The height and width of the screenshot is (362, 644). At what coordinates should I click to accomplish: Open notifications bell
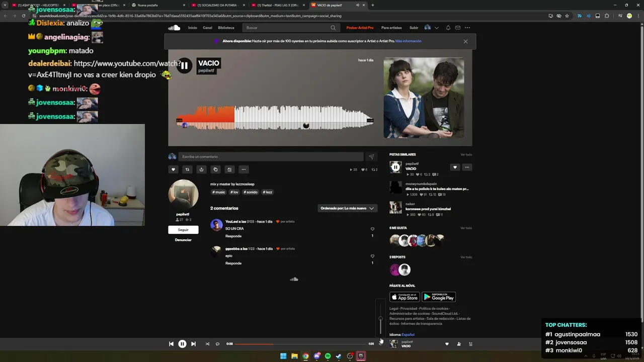pos(448,28)
